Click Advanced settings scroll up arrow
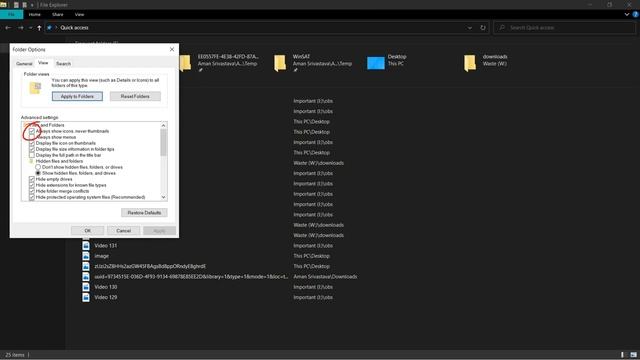640x360 pixels. tap(163, 125)
